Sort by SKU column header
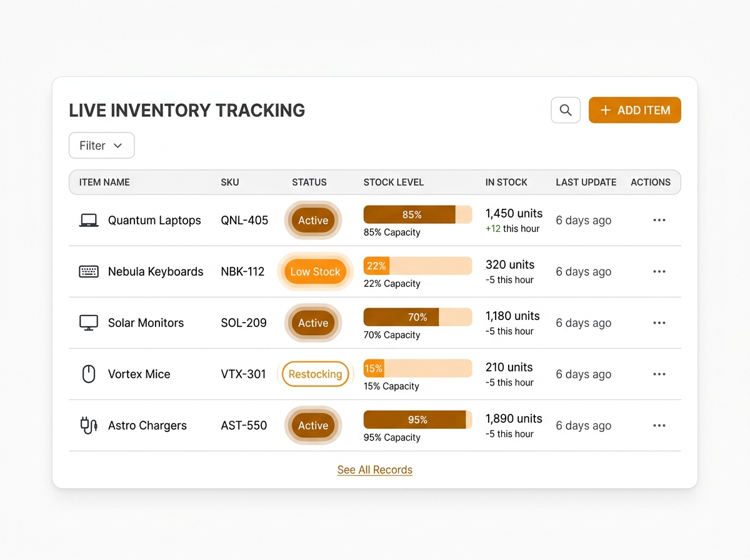The height and width of the screenshot is (560, 750). tap(230, 182)
